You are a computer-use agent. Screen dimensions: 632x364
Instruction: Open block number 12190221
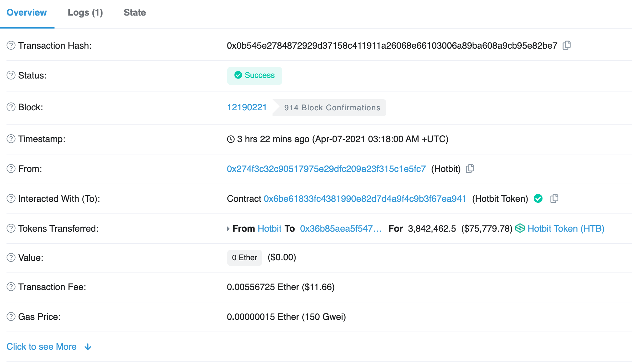click(x=247, y=107)
